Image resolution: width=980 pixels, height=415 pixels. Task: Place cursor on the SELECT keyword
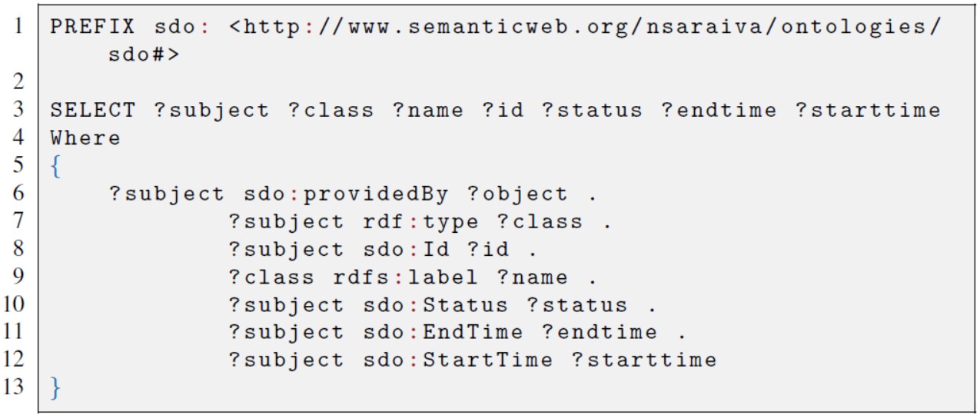coord(92,111)
